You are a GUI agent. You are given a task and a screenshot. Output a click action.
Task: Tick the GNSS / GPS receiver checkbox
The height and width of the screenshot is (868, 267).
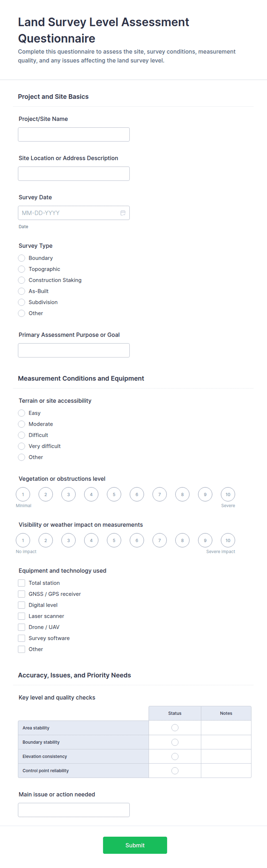coord(22,594)
